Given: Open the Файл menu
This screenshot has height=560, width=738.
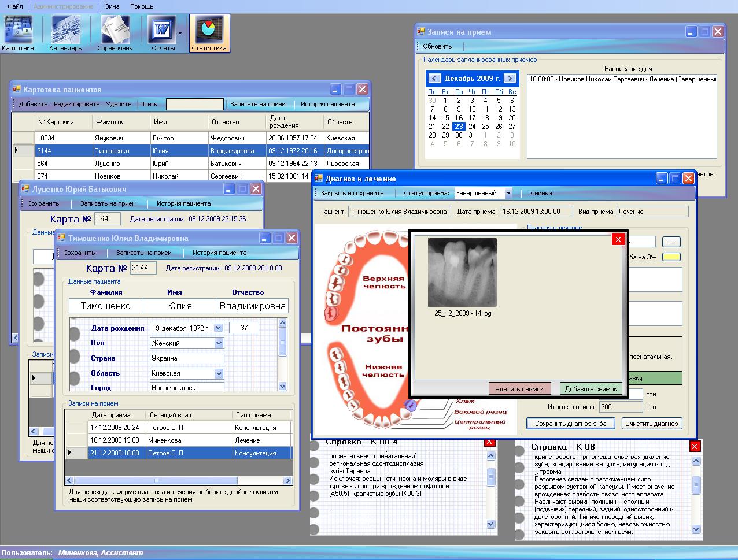Looking at the screenshot, I should click(x=16, y=6).
